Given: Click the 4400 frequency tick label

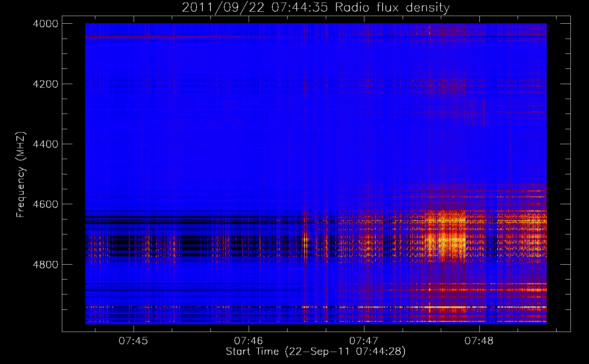Looking at the screenshot, I should click(46, 144).
